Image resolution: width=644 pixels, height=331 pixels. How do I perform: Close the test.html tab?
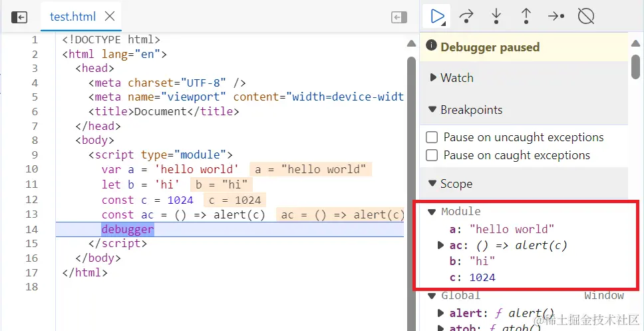(110, 17)
